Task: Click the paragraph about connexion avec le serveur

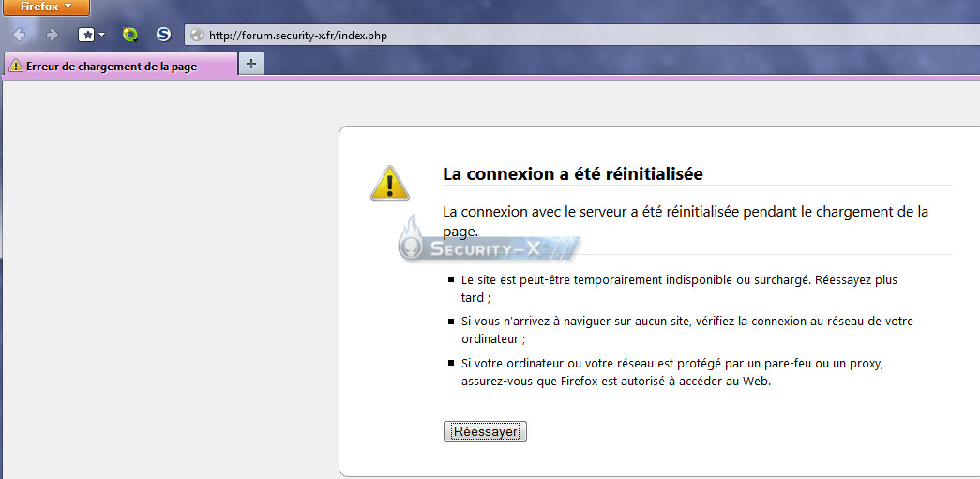Action: [x=686, y=221]
